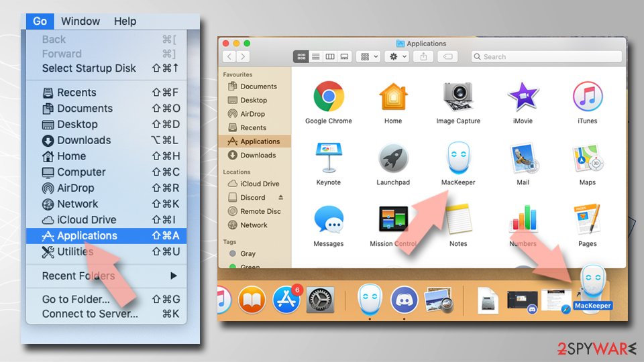The width and height of the screenshot is (644, 362).
Task: Open Recents in the Finder sidebar
Action: click(255, 127)
